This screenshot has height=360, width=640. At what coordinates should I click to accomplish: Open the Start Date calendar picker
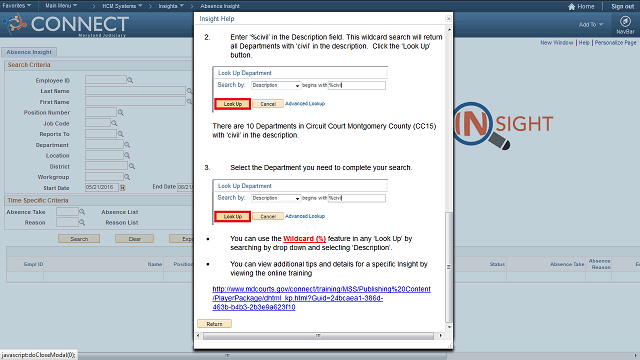122,187
